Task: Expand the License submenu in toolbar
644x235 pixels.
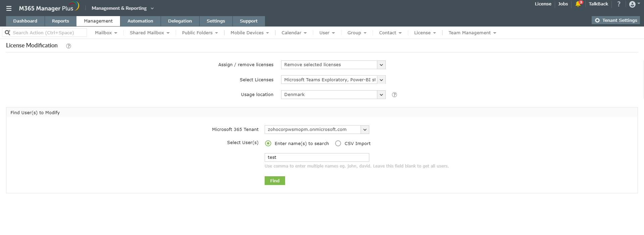Action: 425,33
